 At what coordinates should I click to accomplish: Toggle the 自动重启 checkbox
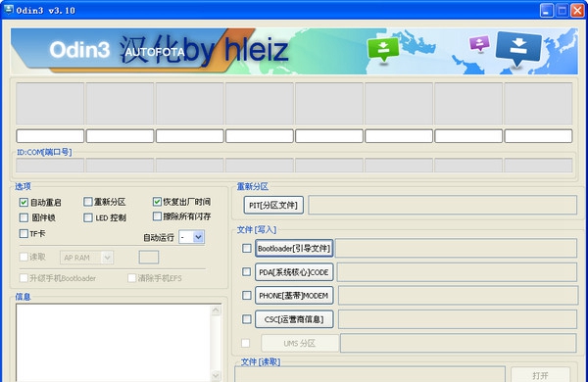[24, 203]
